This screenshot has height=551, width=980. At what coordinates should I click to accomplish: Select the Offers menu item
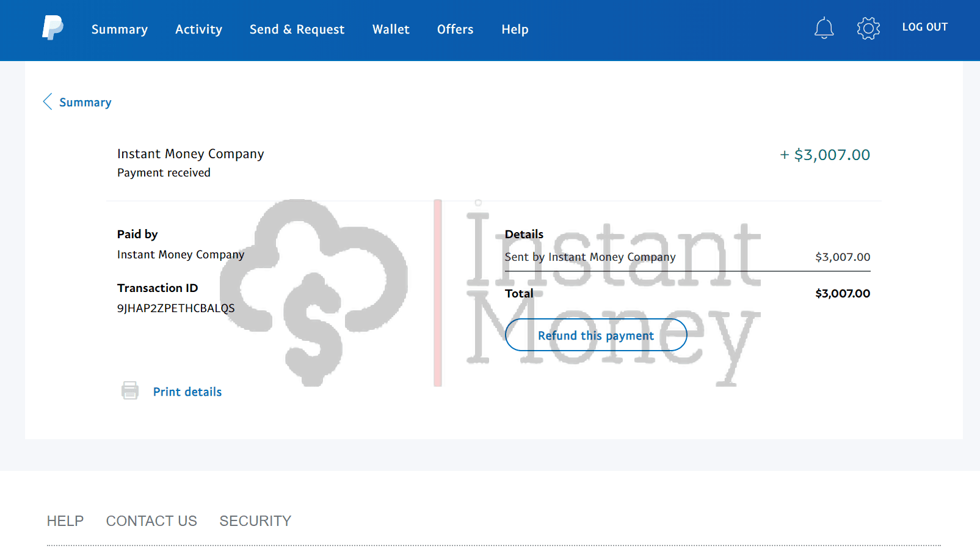pos(455,29)
